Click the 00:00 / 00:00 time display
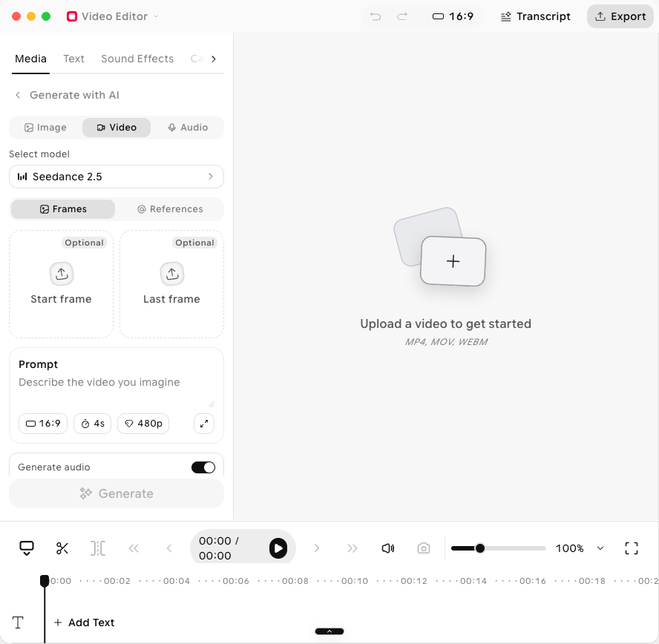 click(219, 548)
